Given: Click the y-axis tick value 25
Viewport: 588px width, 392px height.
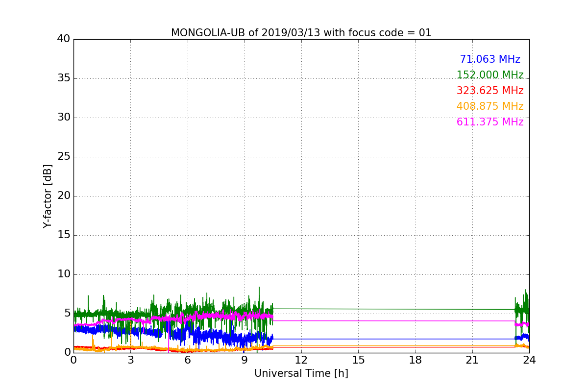Looking at the screenshot, I should (64, 156).
